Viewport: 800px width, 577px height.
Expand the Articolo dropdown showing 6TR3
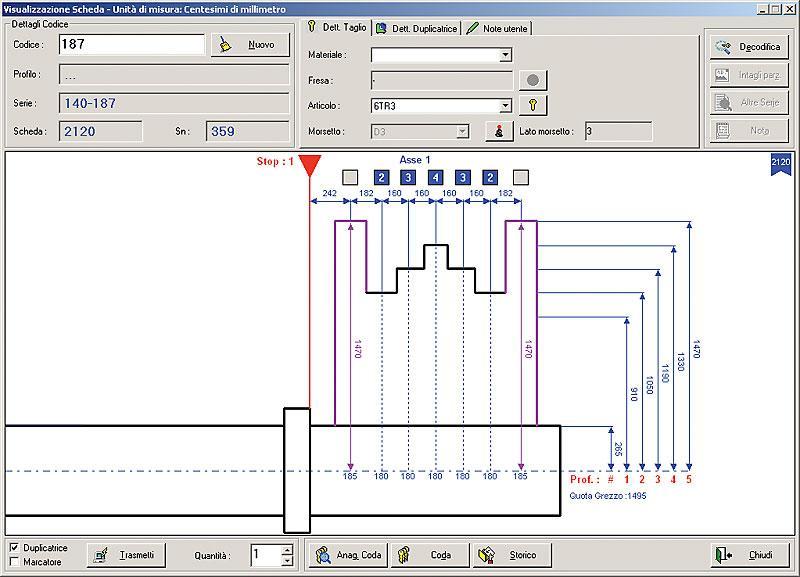505,106
